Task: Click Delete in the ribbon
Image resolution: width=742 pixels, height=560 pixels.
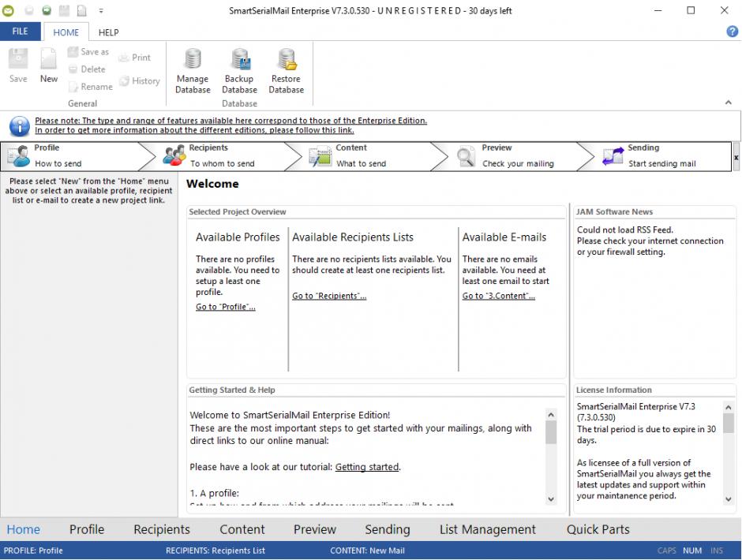Action: (x=87, y=69)
